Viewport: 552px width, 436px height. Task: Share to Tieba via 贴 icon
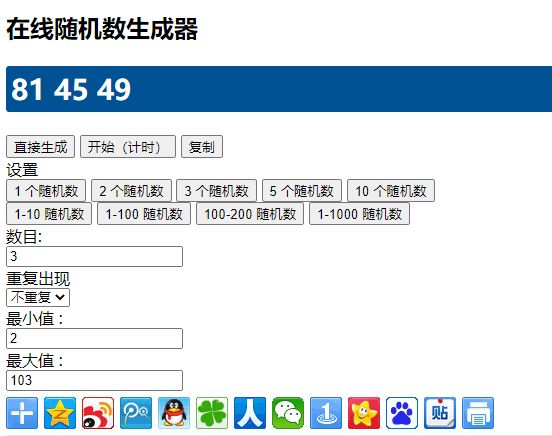pyautogui.click(x=440, y=413)
